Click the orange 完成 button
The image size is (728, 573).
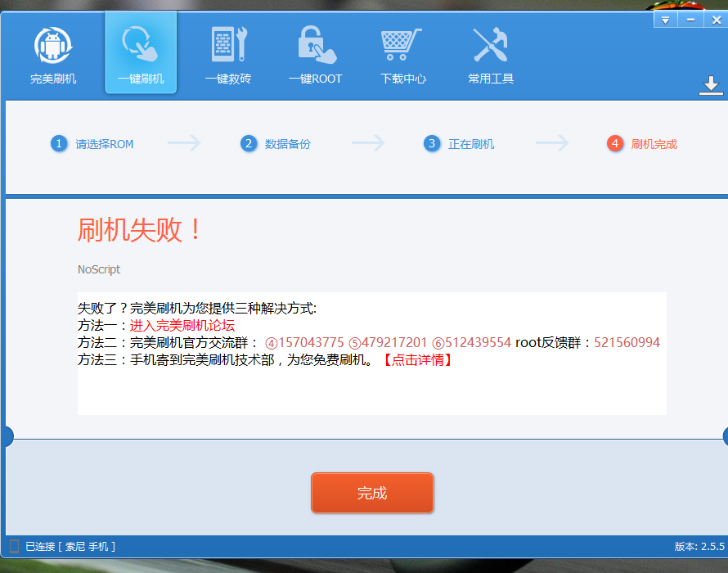pyautogui.click(x=372, y=493)
